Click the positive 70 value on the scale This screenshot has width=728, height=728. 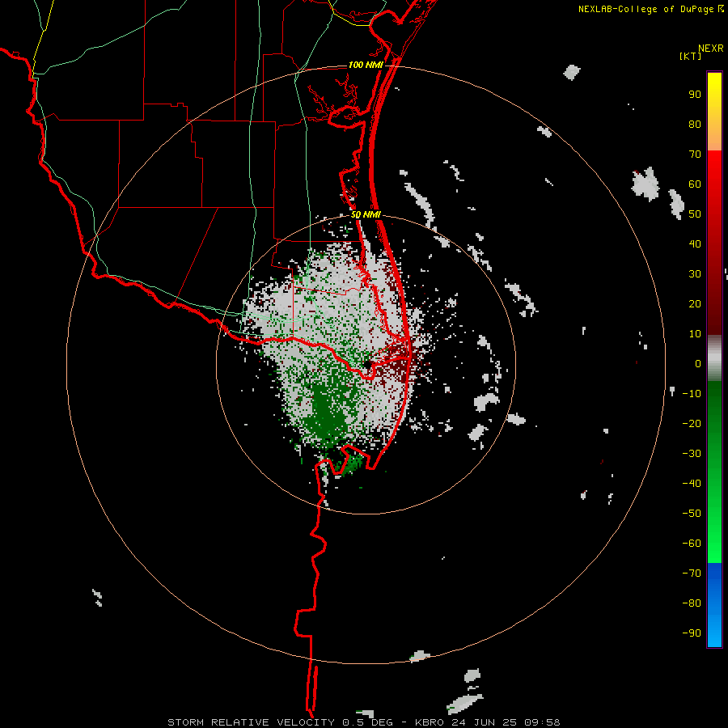(695, 154)
